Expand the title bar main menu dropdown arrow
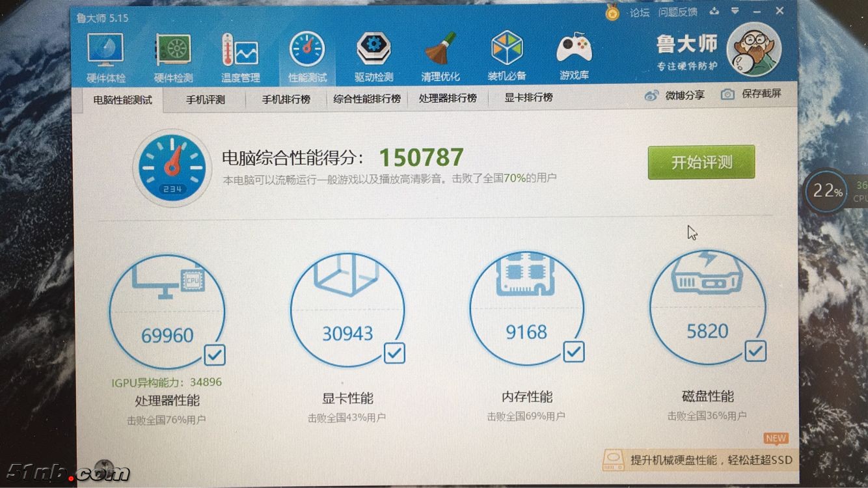 [735, 11]
